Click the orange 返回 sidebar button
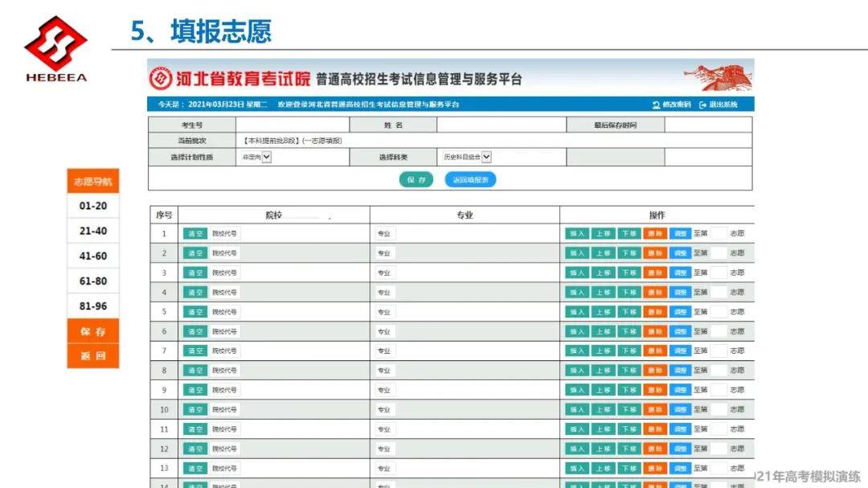The image size is (868, 488). (92, 354)
